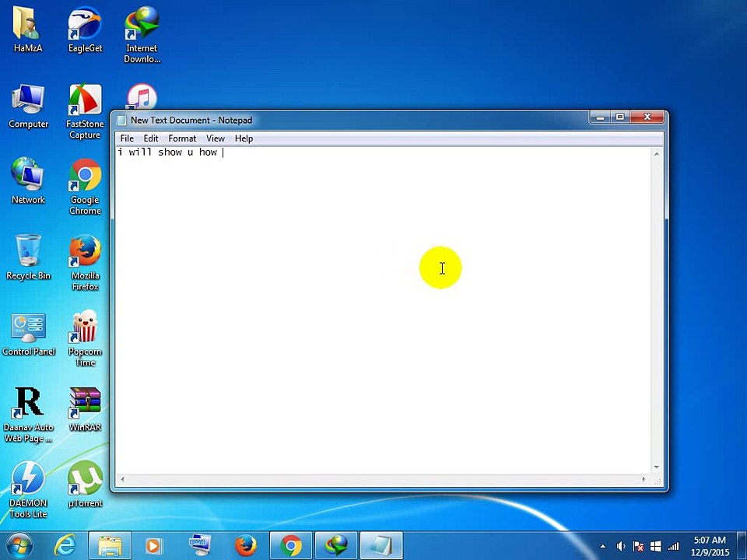Select the DAEMON Tools Lite icon
Image resolution: width=747 pixels, height=560 pixels.
[28, 489]
